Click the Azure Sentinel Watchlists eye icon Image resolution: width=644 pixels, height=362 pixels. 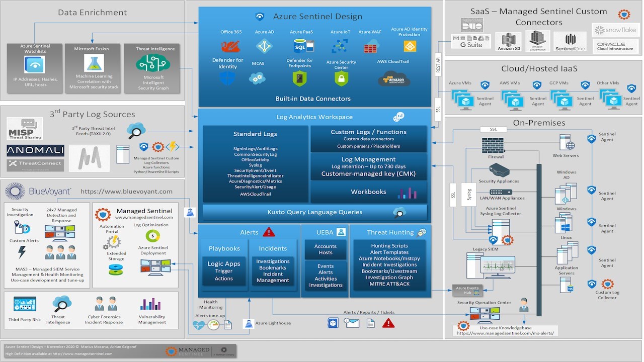pyautogui.click(x=34, y=65)
